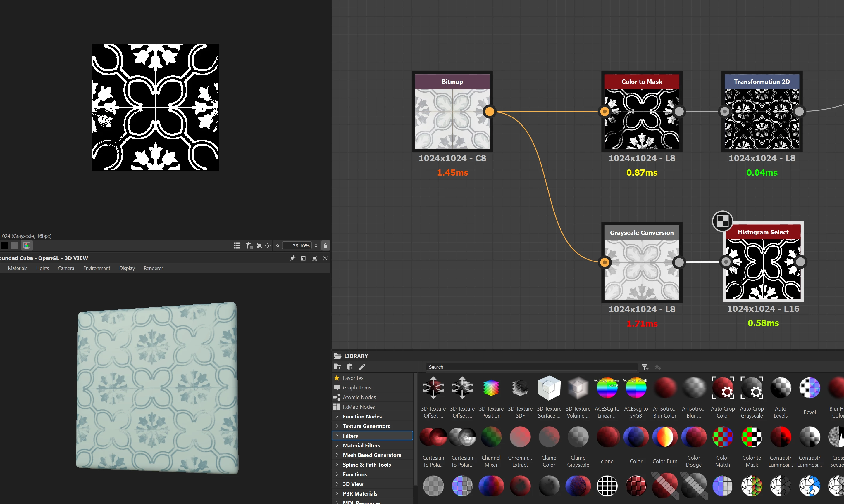Toggle the 2D view zoom lock

(x=325, y=245)
